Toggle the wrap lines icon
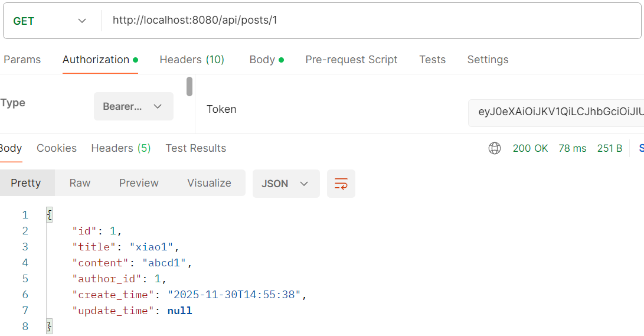Screen dimensions: 644x336 pyautogui.click(x=341, y=184)
